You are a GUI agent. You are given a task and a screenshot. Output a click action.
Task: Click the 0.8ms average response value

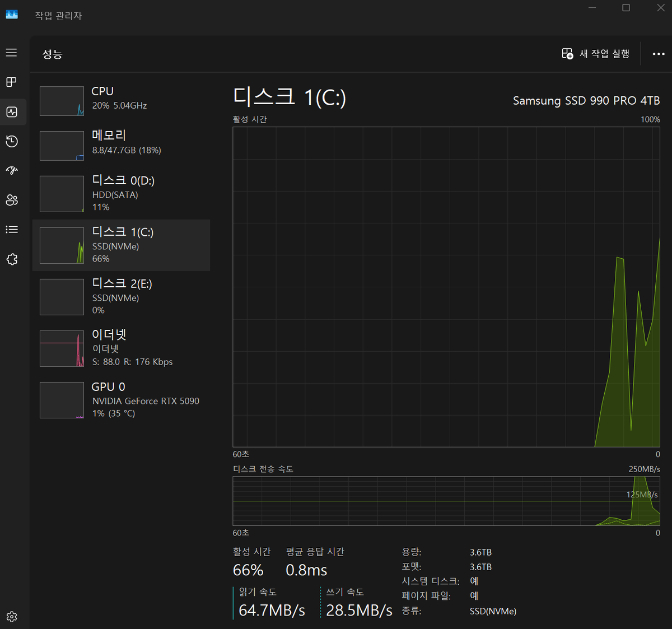306,570
